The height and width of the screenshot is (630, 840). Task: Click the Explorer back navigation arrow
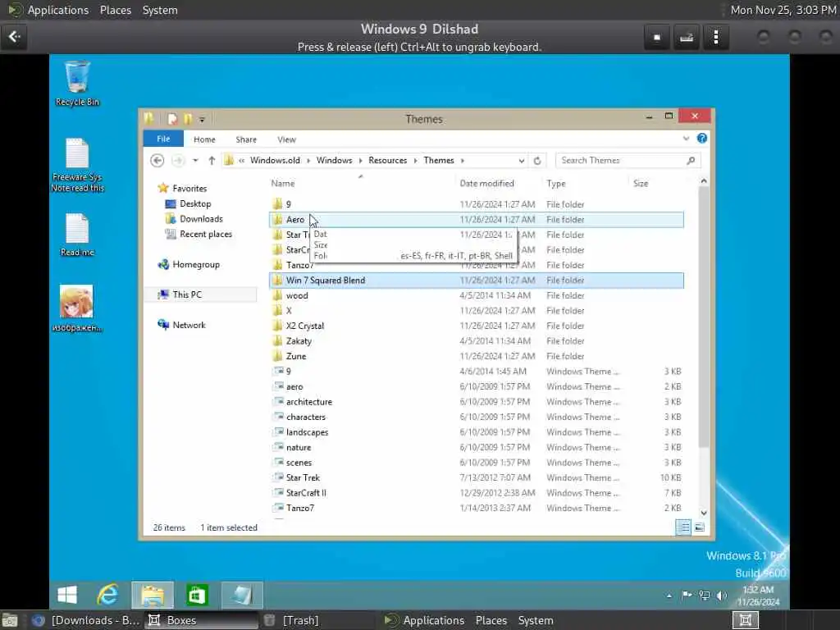157,160
